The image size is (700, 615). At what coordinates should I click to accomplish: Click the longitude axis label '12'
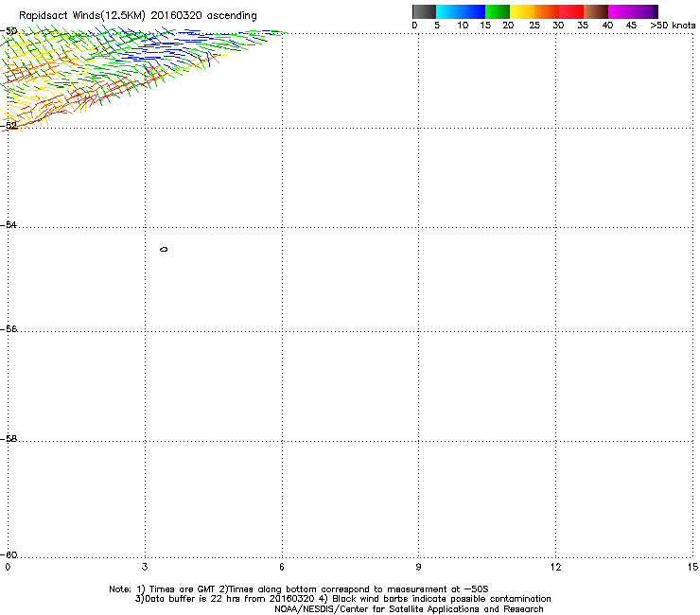coord(556,567)
